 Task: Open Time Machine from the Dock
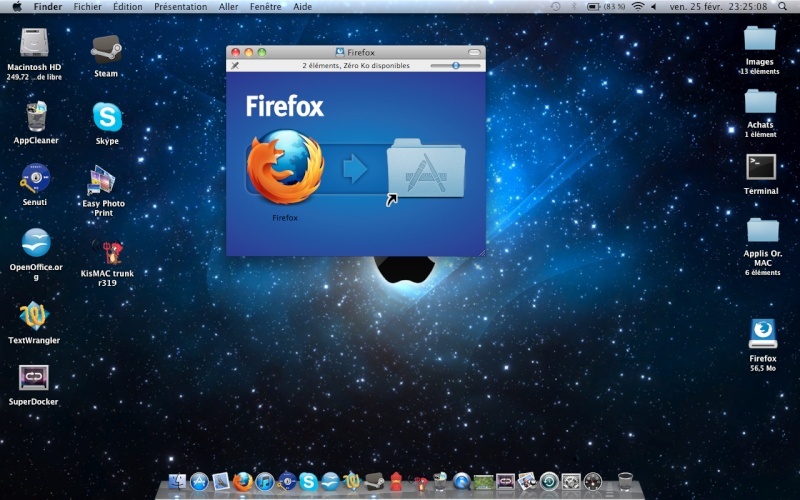pos(549,482)
